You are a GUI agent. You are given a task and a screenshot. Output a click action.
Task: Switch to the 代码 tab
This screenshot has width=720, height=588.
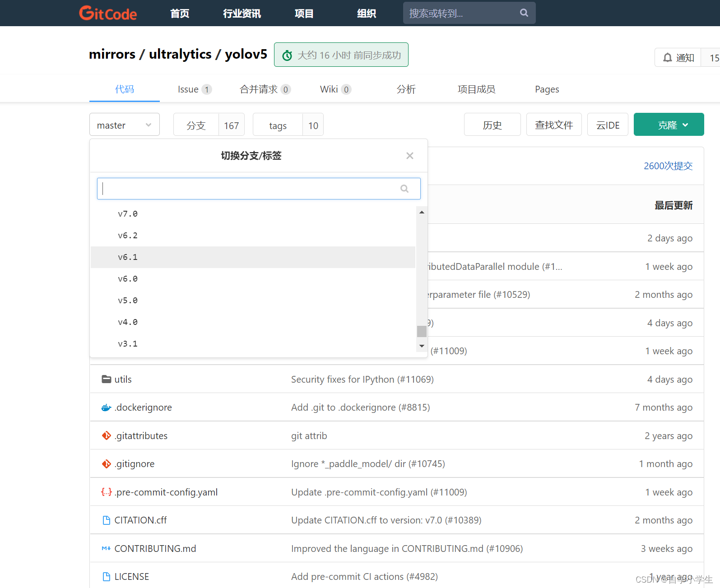click(x=125, y=89)
